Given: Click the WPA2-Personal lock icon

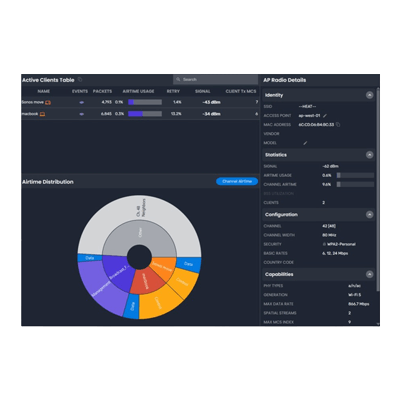Looking at the screenshot, I should tap(324, 244).
